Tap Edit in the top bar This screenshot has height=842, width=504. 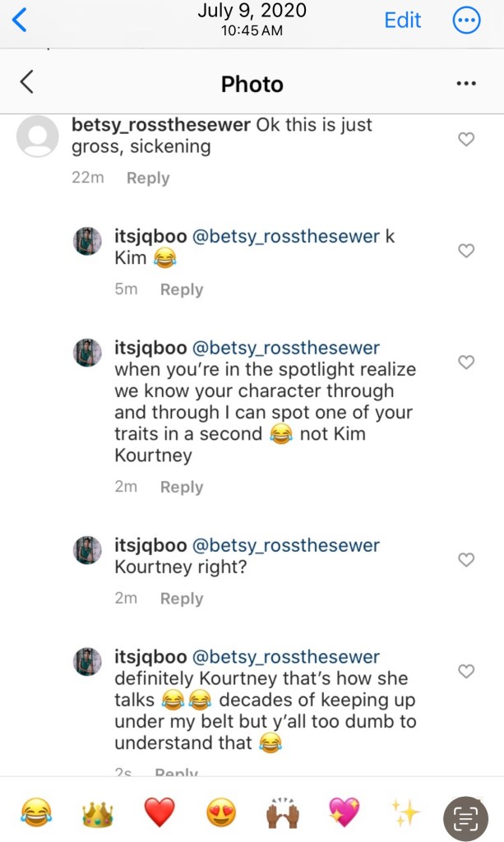(403, 21)
